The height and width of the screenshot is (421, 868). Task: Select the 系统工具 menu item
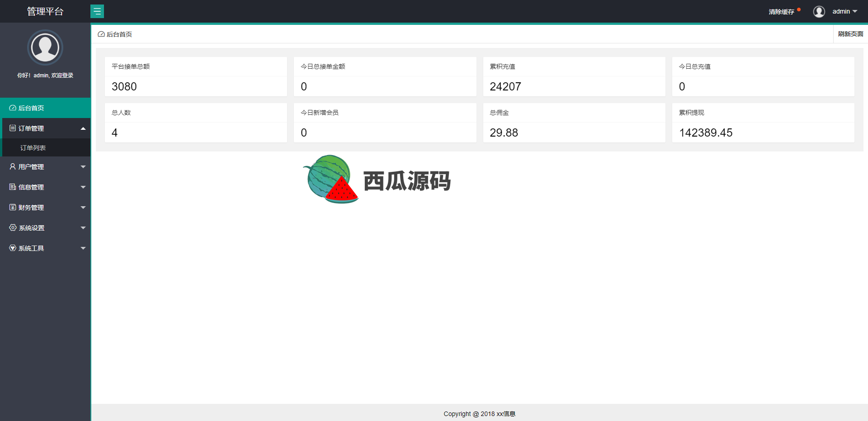tap(45, 248)
